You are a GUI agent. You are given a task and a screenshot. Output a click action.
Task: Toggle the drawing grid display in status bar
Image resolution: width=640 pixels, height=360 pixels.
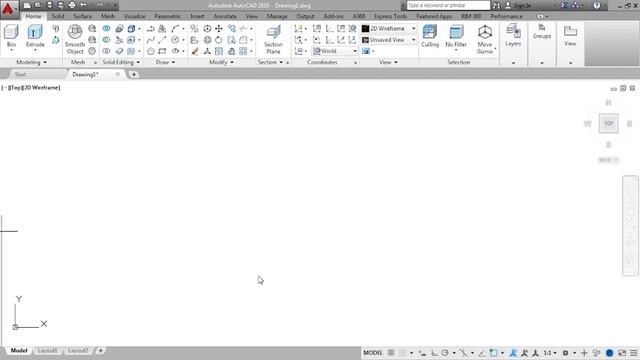(391, 353)
